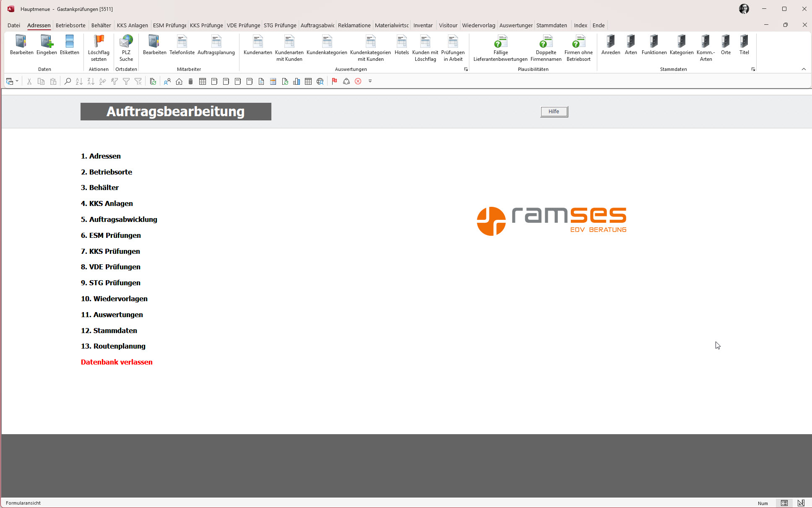This screenshot has width=812, height=508.
Task: Switch to design view icon in status bar
Action: click(801, 503)
